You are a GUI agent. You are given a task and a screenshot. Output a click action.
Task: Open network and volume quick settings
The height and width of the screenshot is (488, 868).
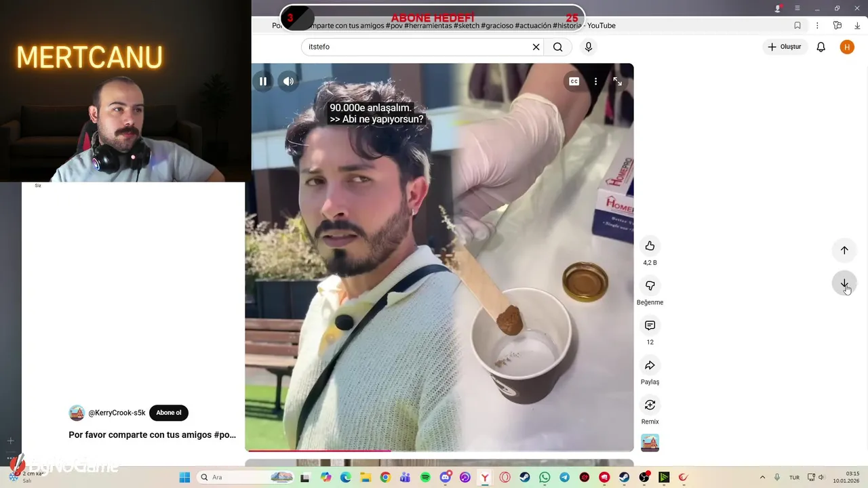(x=816, y=477)
